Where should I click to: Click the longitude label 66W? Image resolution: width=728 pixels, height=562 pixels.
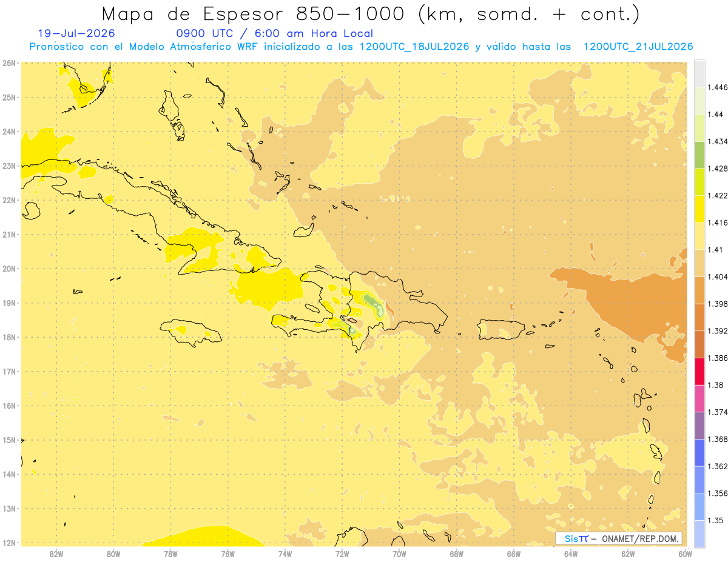[x=514, y=553]
